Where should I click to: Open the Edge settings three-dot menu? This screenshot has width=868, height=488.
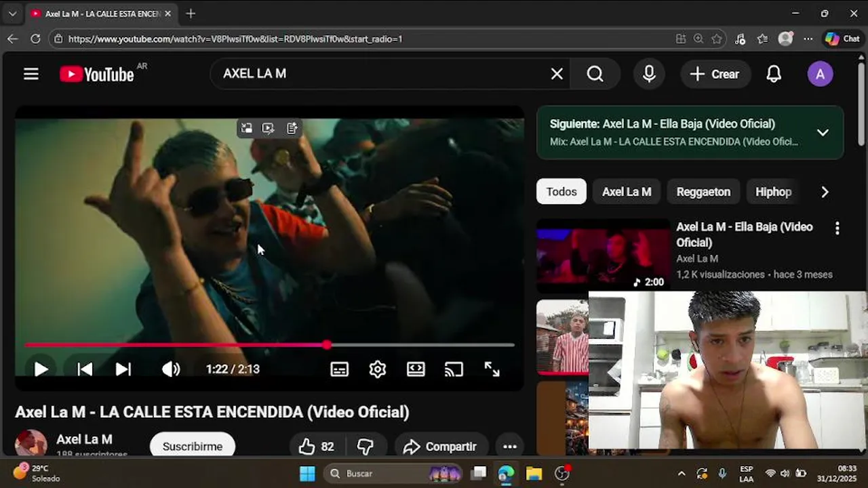808,39
